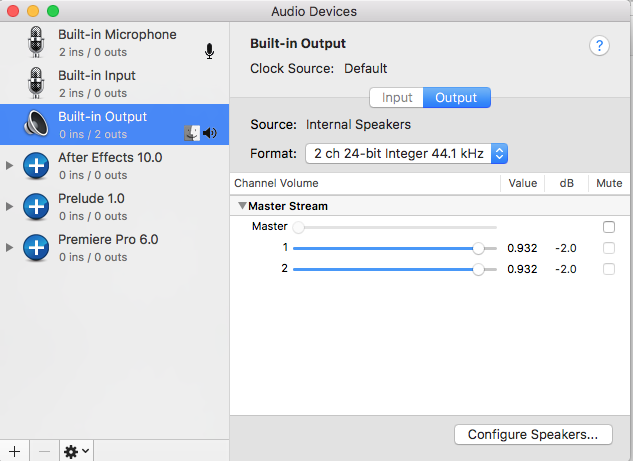Click the Prelude 1.0 plus icon
The width and height of the screenshot is (633, 461).
[37, 206]
